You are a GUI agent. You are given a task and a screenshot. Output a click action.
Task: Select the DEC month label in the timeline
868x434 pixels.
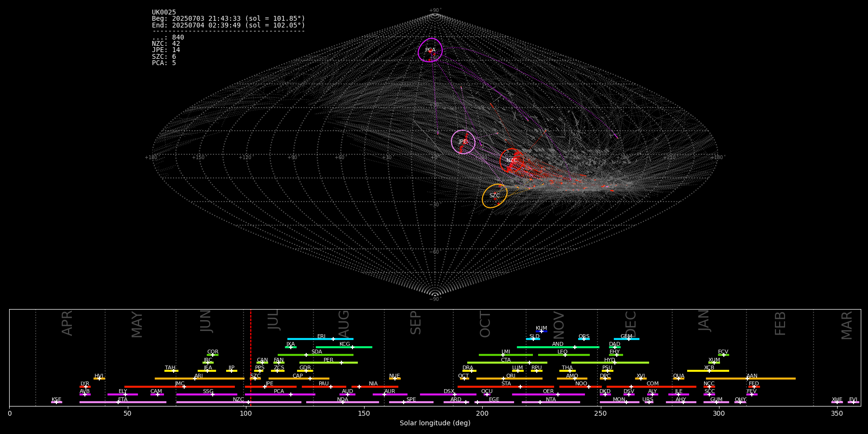coord(631,324)
